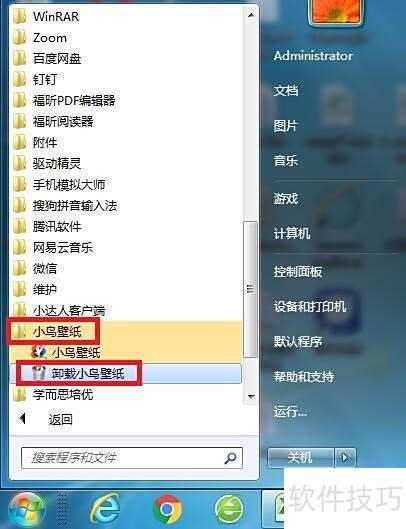Click the magnifier icon in search box

pyautogui.click(x=231, y=458)
